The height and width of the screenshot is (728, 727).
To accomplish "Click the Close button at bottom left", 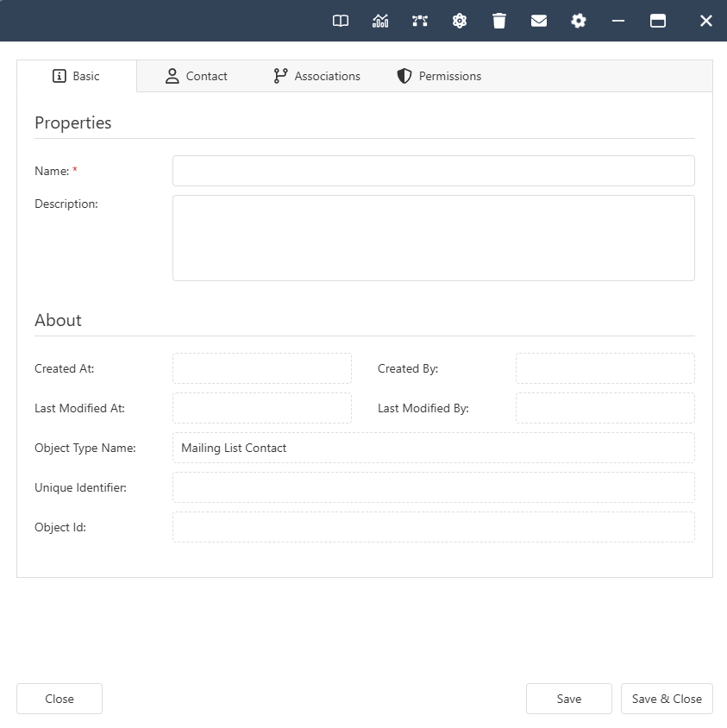I will [59, 699].
